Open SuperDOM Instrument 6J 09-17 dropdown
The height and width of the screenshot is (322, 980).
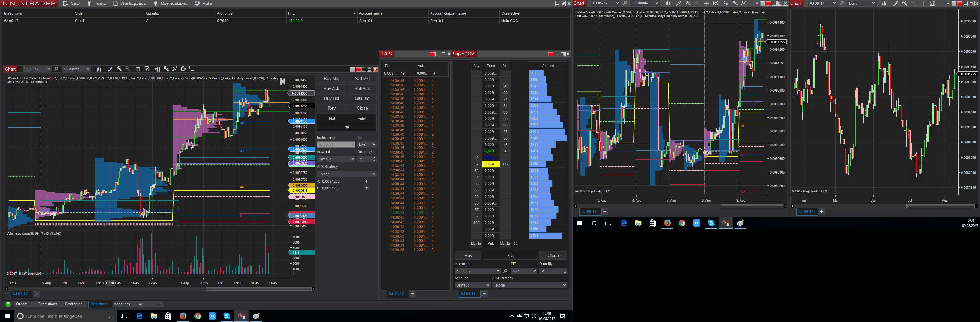click(477, 271)
